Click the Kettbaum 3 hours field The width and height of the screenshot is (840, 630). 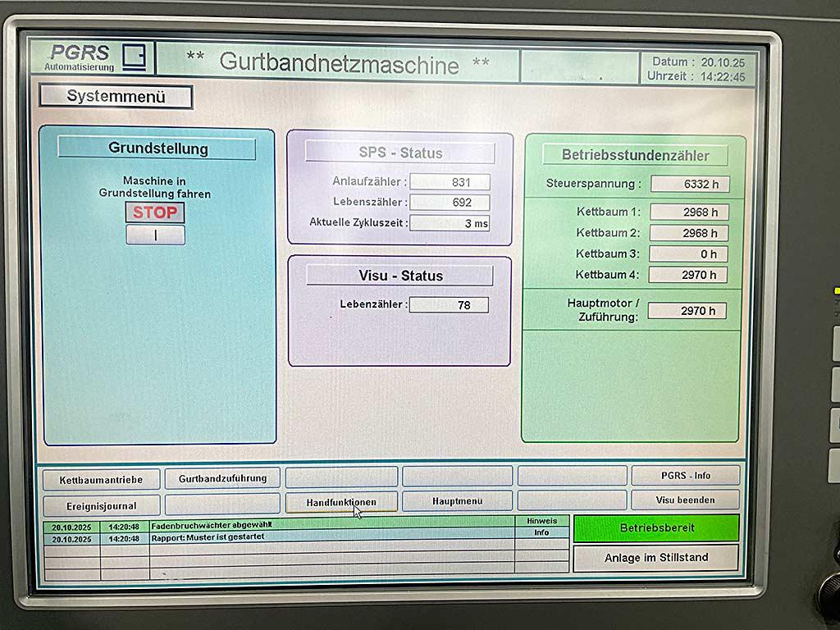click(x=689, y=254)
